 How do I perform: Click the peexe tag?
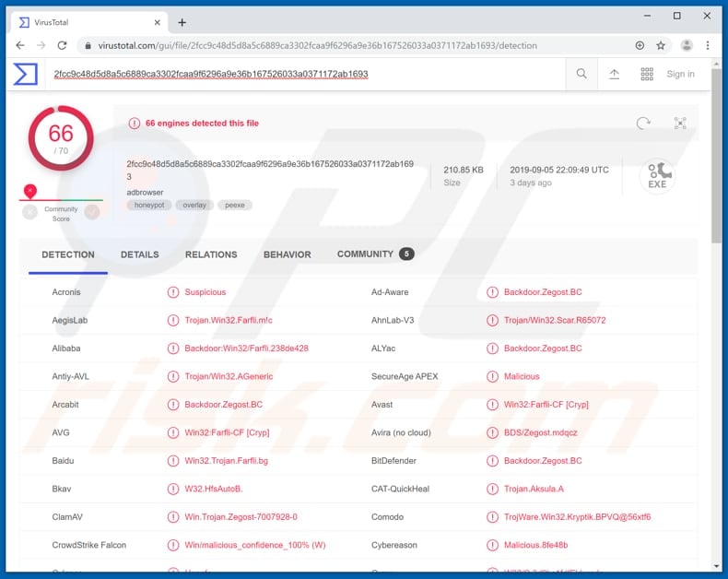(x=235, y=205)
